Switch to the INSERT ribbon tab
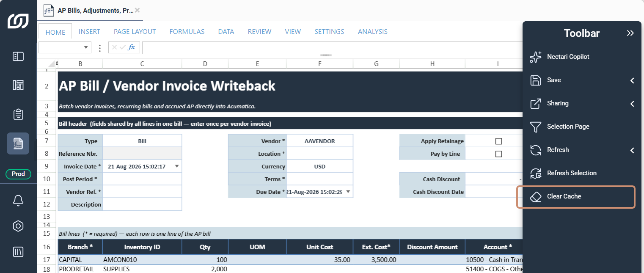The width and height of the screenshot is (644, 273). click(x=89, y=31)
